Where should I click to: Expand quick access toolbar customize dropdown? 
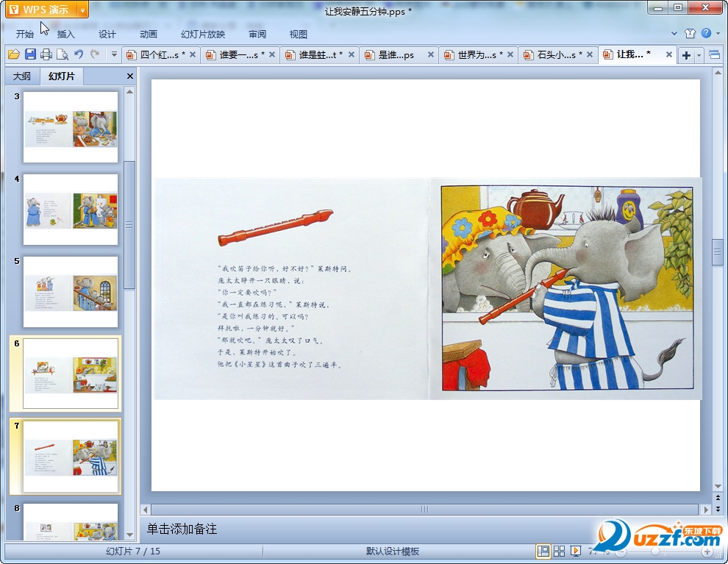114,54
